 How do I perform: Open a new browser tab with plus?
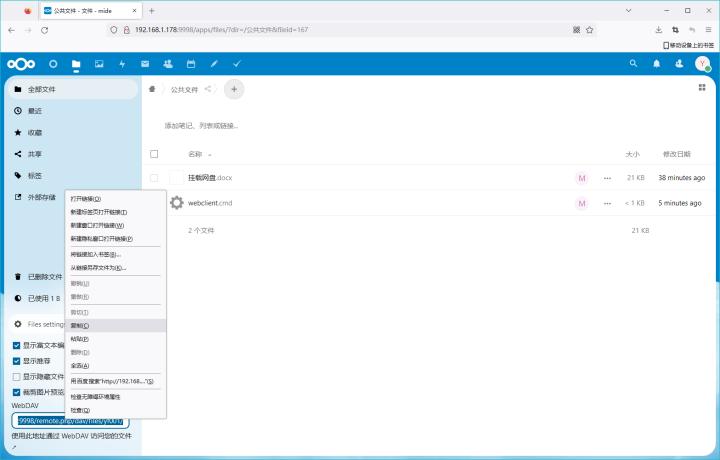pyautogui.click(x=152, y=11)
